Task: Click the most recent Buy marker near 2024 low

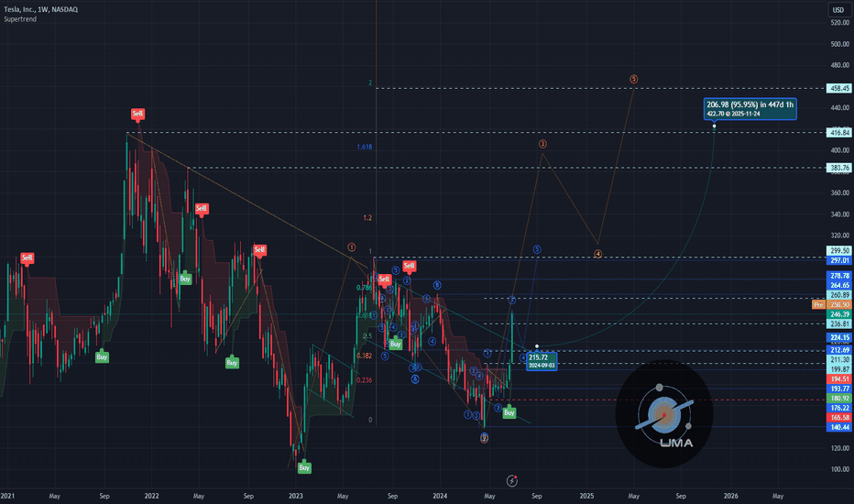Action: [x=509, y=412]
